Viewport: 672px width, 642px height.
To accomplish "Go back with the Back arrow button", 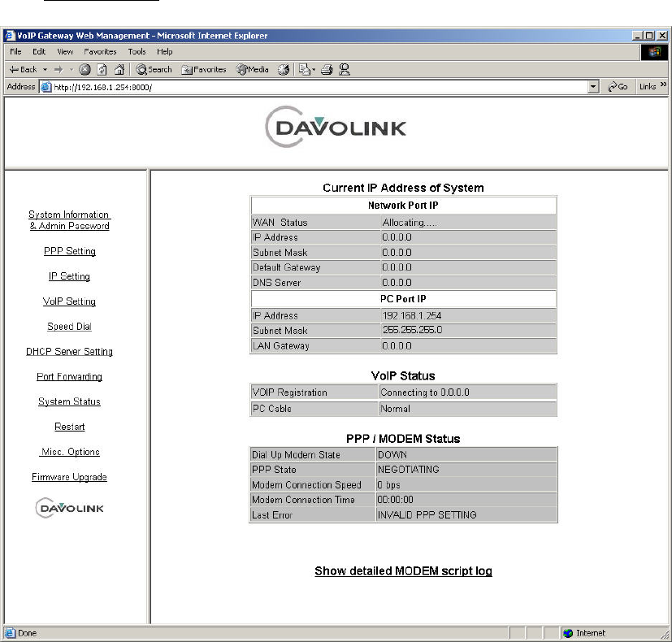I will coord(23,69).
